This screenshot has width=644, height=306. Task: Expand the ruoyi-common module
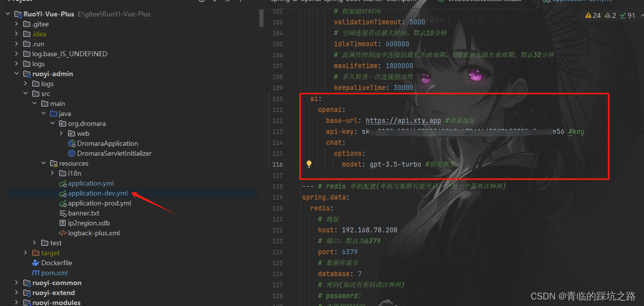(16, 283)
